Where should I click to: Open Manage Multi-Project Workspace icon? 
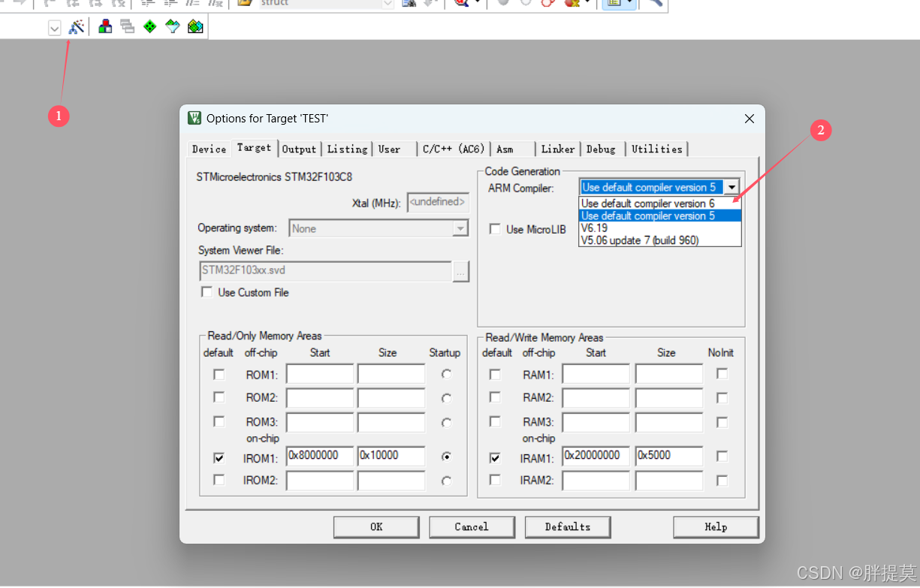pos(128,27)
